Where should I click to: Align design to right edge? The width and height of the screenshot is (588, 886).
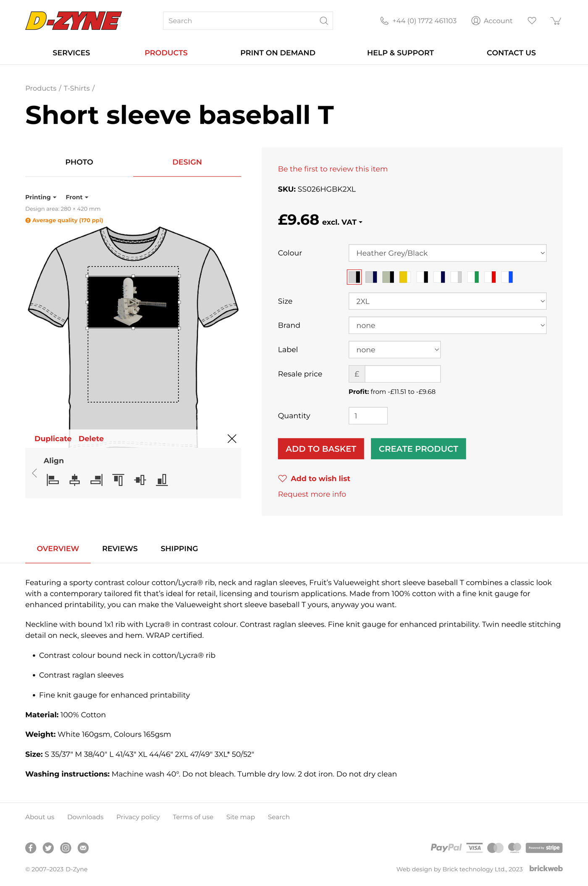point(97,480)
